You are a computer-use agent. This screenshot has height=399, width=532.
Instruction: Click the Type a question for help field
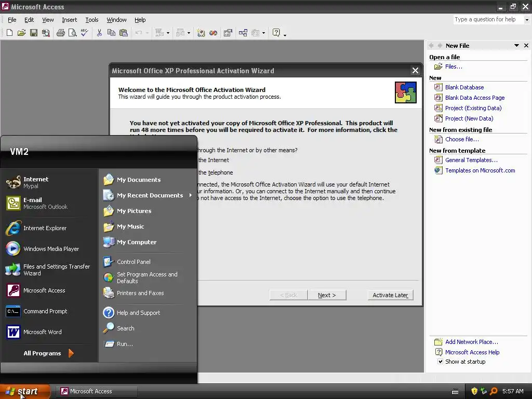tap(488, 20)
